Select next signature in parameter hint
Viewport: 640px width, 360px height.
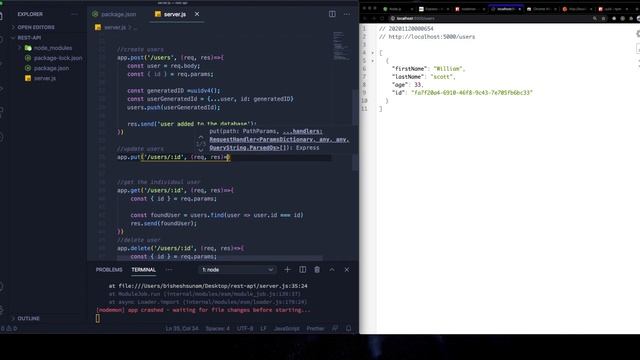[201, 150]
